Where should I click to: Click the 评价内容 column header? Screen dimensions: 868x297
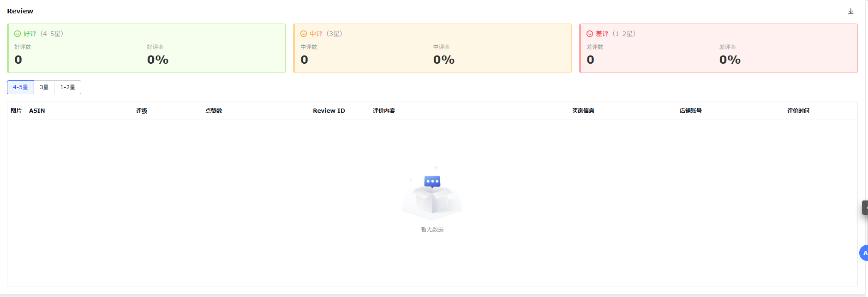[x=383, y=111]
